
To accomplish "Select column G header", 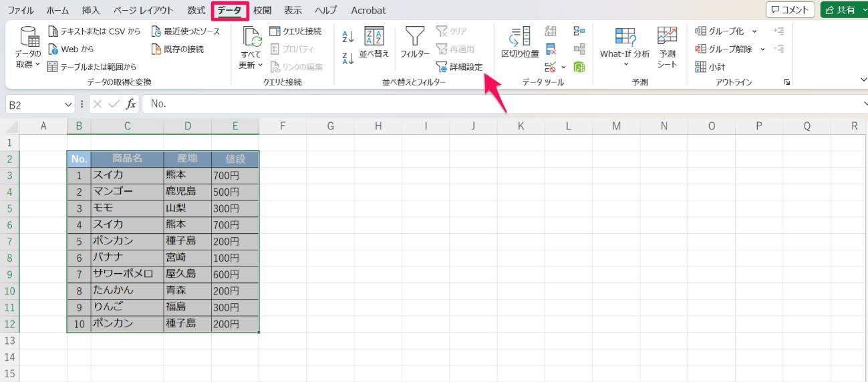I will pos(330,126).
